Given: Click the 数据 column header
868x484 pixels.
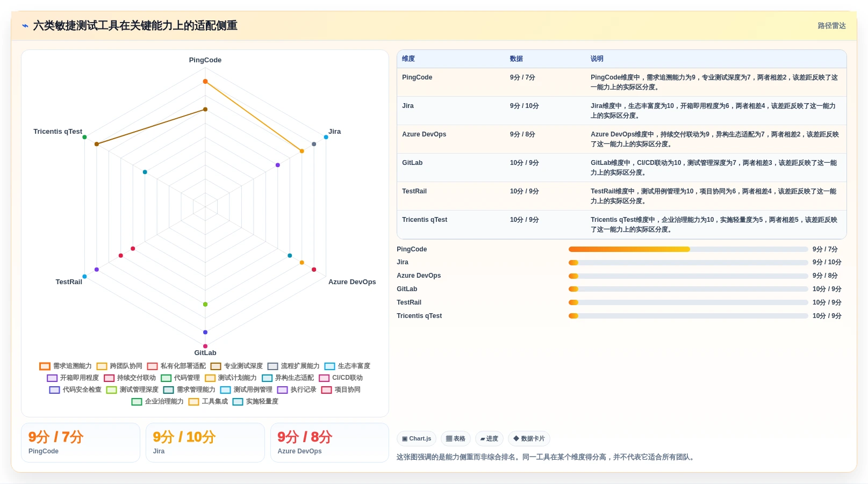Looking at the screenshot, I should pyautogui.click(x=517, y=59).
